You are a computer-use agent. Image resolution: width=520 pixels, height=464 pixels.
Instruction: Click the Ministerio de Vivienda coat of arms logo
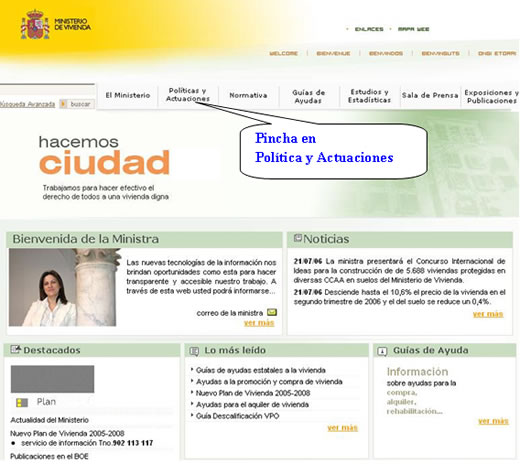click(x=35, y=25)
